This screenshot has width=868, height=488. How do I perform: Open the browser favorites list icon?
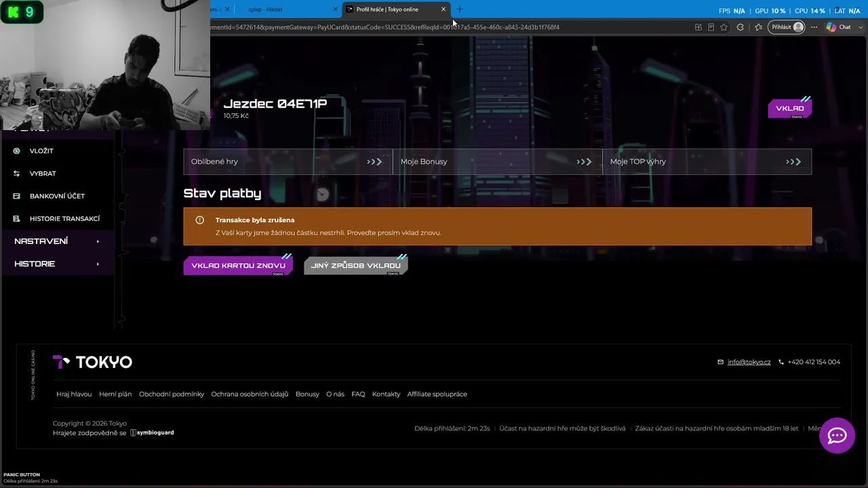(758, 27)
